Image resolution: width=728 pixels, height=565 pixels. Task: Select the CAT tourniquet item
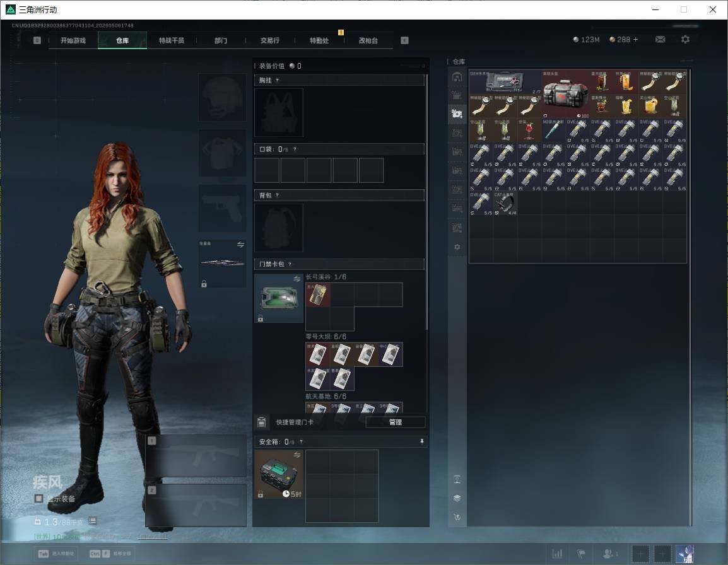(x=505, y=203)
